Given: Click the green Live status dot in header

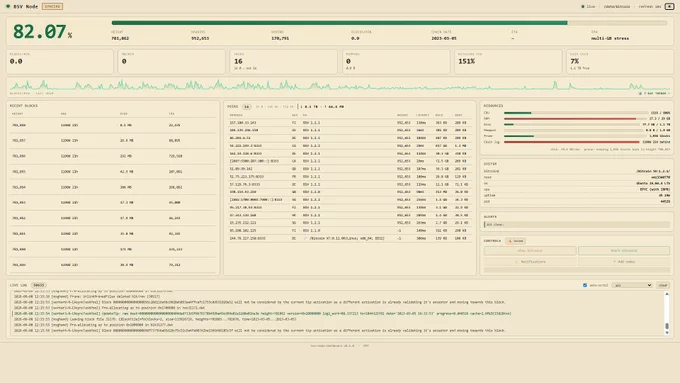Looking at the screenshot, I should (x=582, y=7).
